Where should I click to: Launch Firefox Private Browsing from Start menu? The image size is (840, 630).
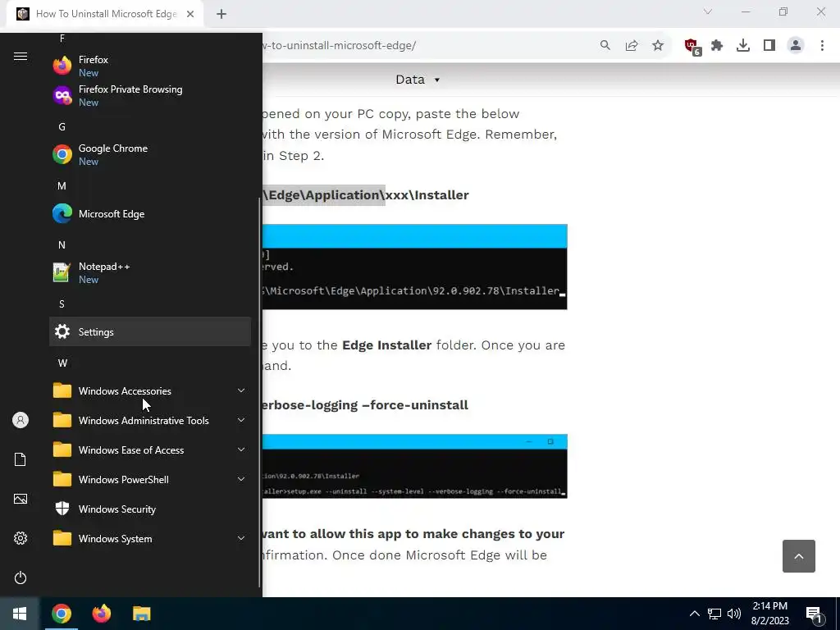tap(150, 95)
